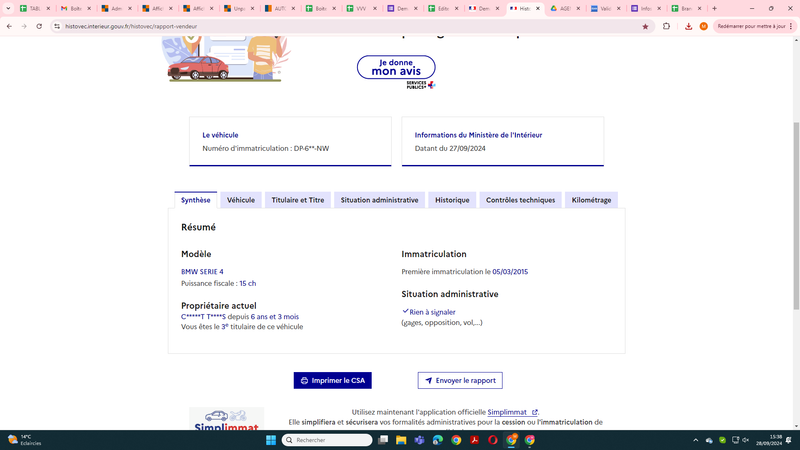Close the active Histovec browser tab
Viewport: 800px width, 450px height.
tap(538, 8)
